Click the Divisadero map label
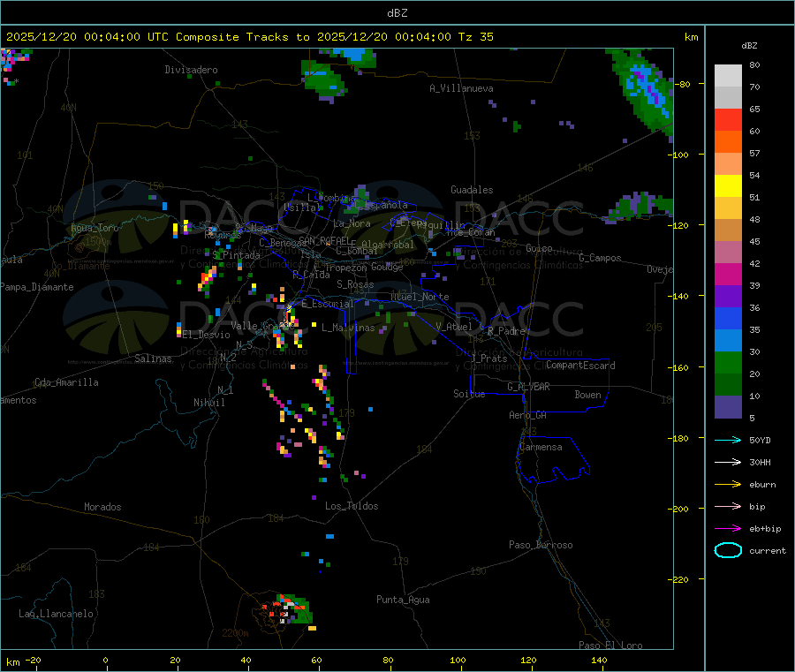795x672 pixels. pos(191,70)
